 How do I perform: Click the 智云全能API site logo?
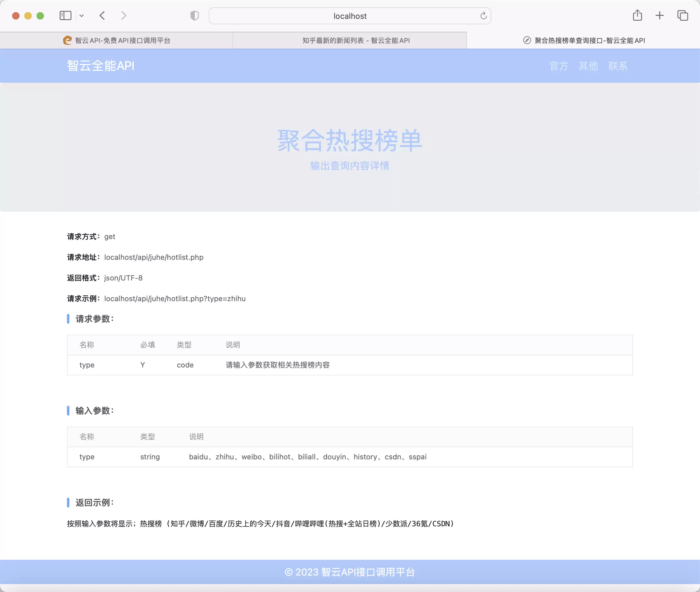pyautogui.click(x=101, y=66)
